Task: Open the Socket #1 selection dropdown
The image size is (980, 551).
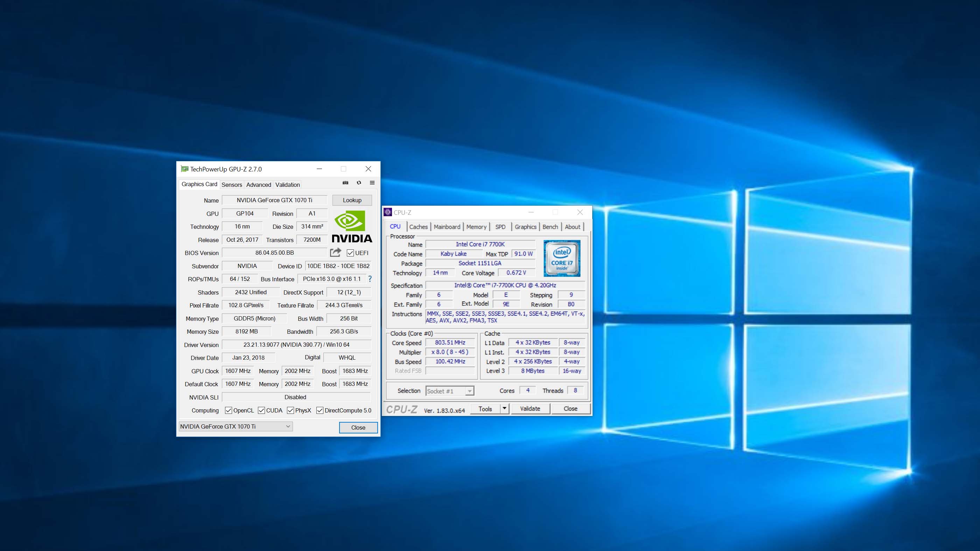Action: [x=450, y=391]
